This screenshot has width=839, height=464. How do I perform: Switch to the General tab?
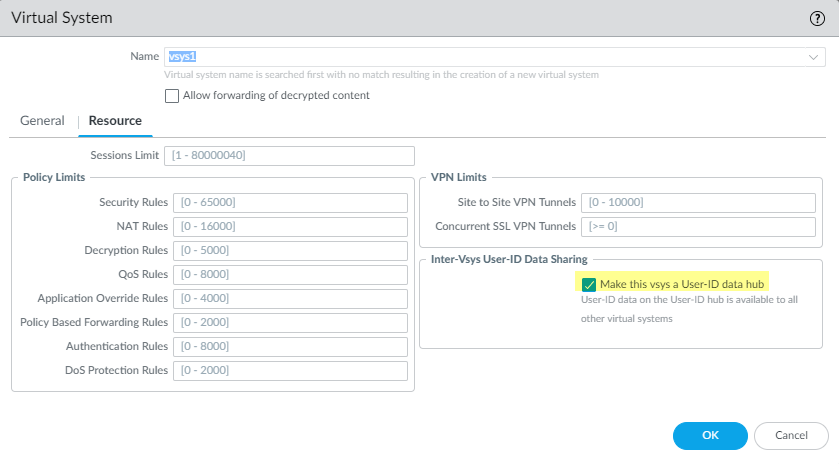click(x=42, y=121)
